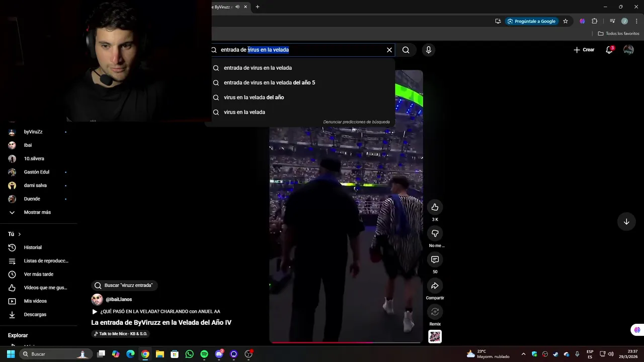This screenshot has height=362, width=644.
Task: Open YouTube notifications bell
Action: (x=609, y=50)
